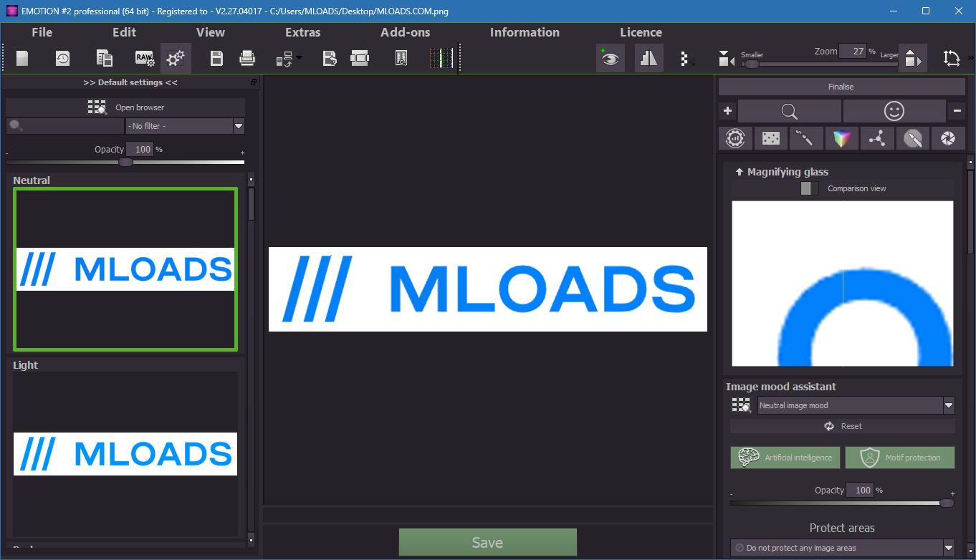
Task: Click the rotate crop arrows icon
Action: (x=952, y=59)
